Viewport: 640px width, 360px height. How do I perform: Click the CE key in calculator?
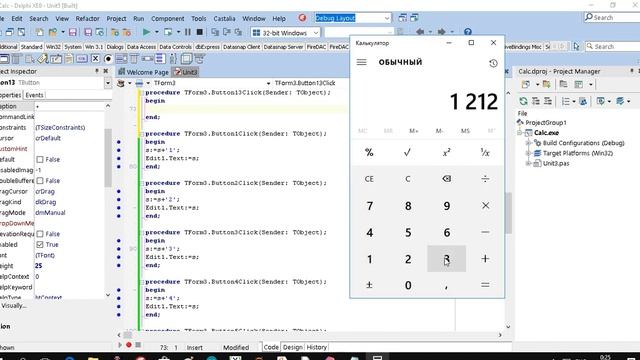pyautogui.click(x=369, y=179)
